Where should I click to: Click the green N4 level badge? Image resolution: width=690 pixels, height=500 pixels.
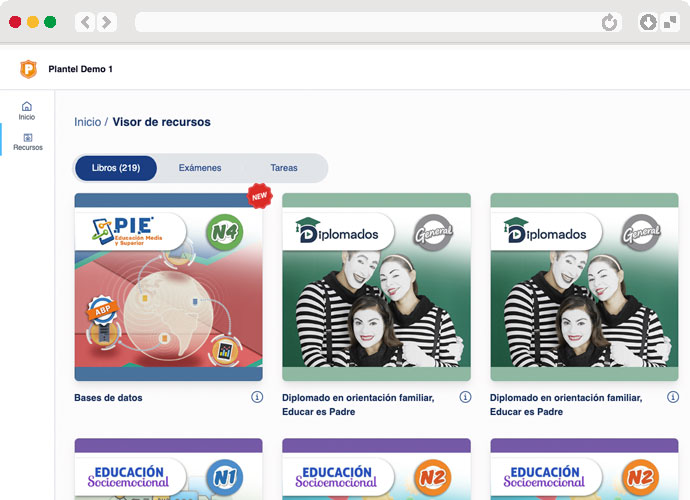pos(225,232)
